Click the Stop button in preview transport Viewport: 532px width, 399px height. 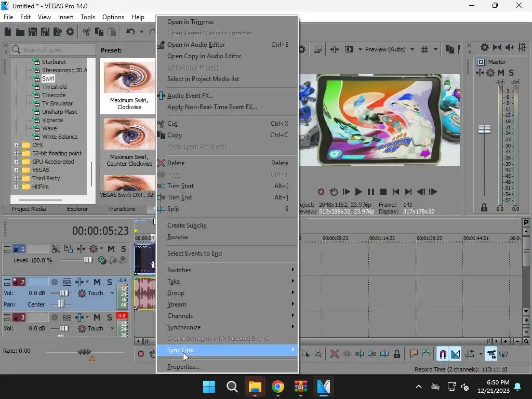pyautogui.click(x=383, y=192)
